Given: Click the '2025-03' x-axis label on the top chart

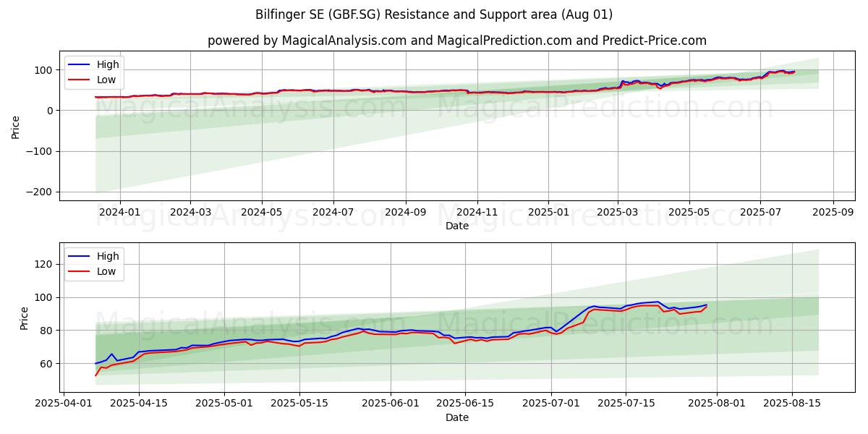Looking at the screenshot, I should point(617,212).
